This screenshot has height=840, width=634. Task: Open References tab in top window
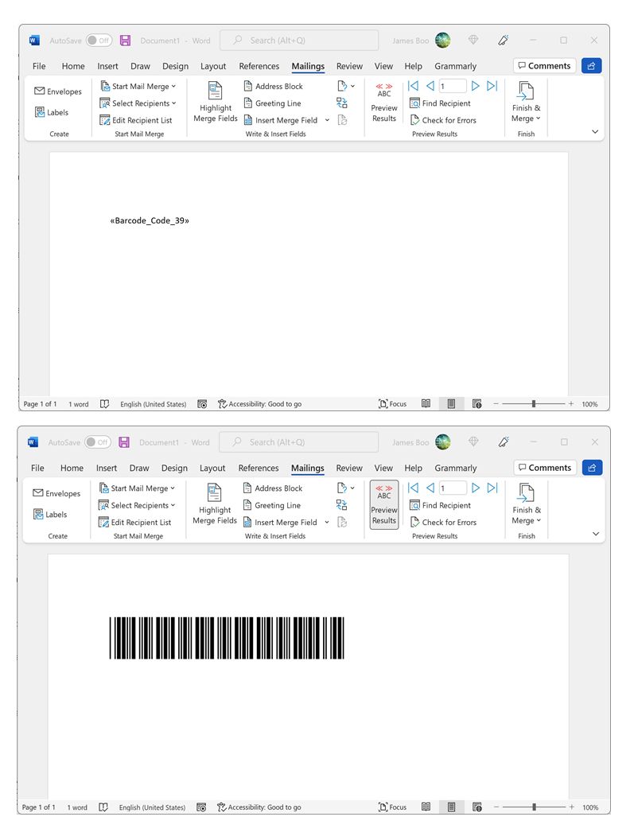coord(259,66)
